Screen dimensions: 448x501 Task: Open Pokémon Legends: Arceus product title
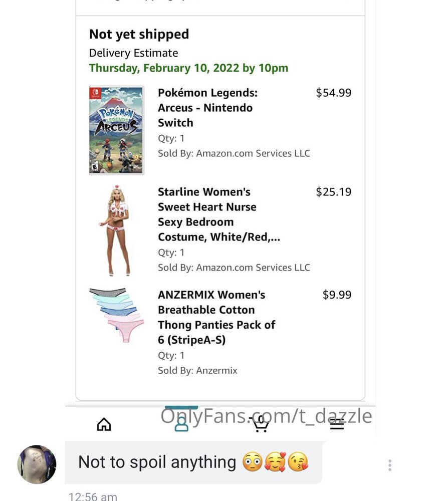(207, 108)
